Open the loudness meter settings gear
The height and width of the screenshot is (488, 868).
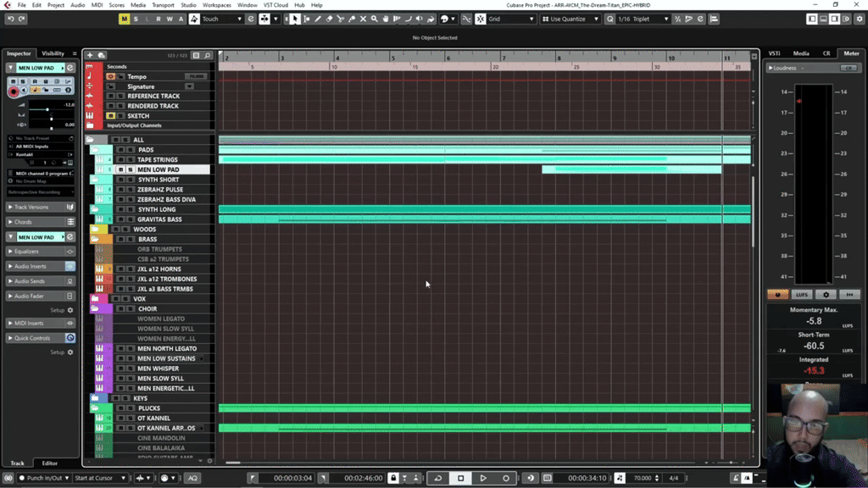point(826,295)
